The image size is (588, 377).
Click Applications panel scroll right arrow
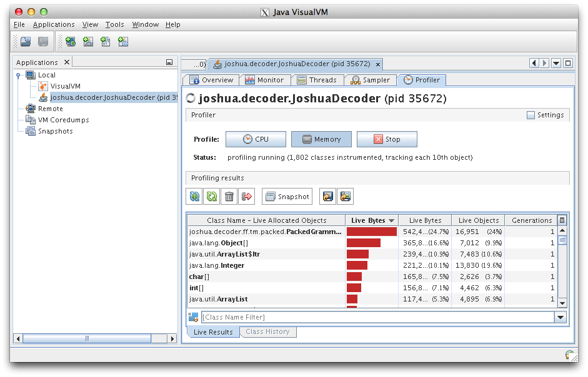172,339
